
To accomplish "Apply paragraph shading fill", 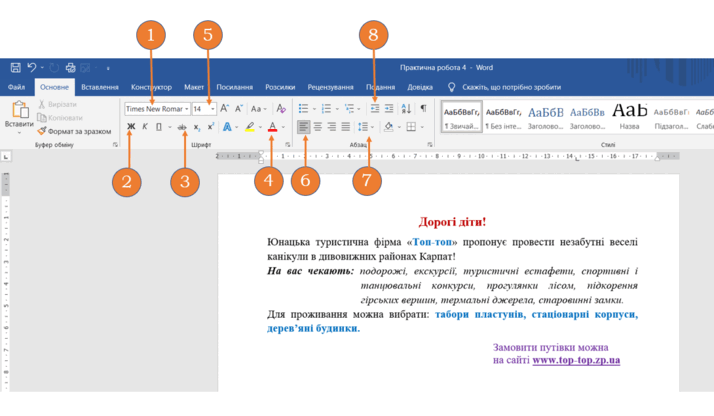I will tap(388, 127).
